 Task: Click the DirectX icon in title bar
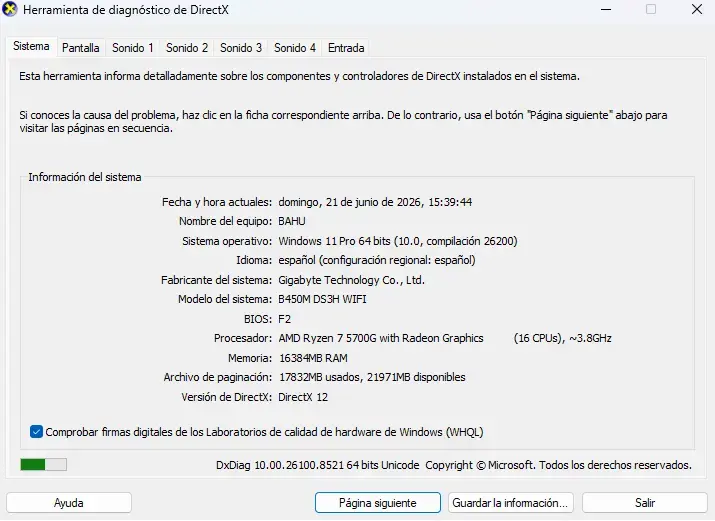[x=10, y=10]
